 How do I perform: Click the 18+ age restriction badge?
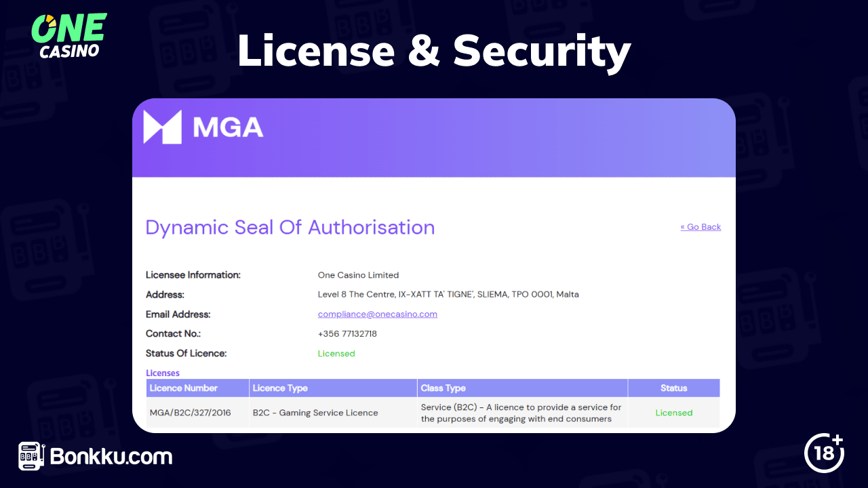824,452
